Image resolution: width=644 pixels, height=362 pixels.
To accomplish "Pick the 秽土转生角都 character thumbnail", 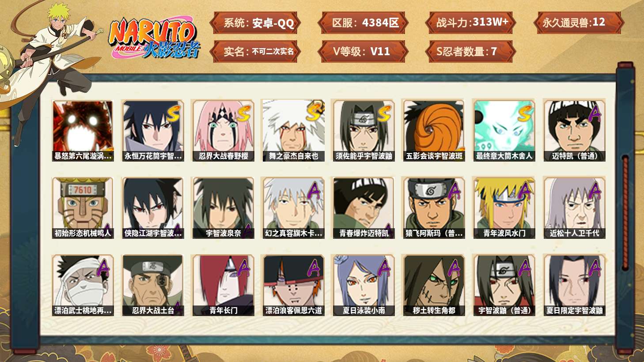I will click(x=434, y=285).
